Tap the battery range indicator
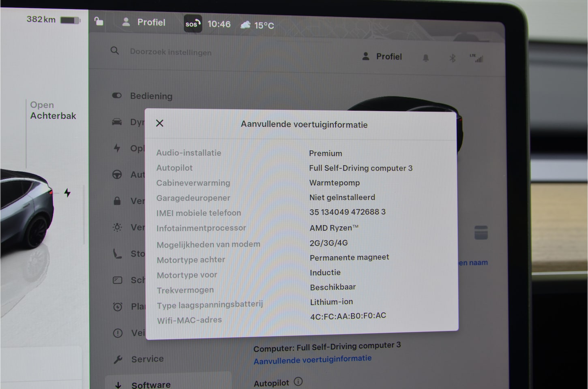This screenshot has width=588, height=389. [x=53, y=19]
